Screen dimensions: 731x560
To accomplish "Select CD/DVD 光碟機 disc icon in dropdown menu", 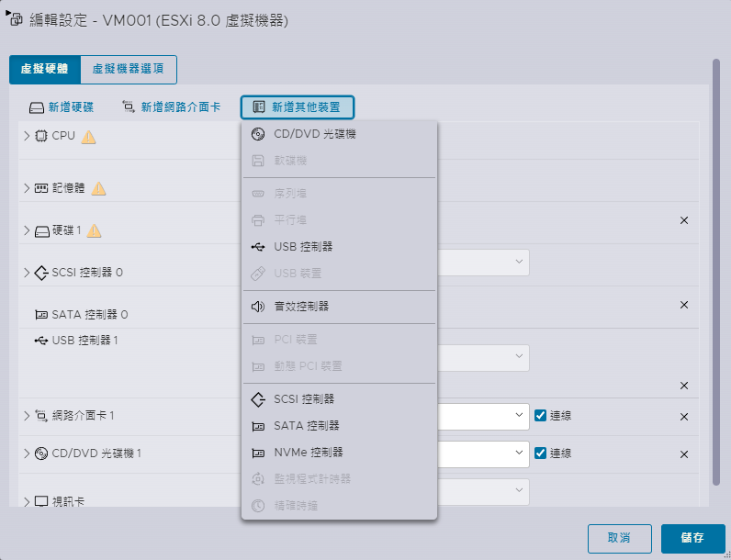I will tap(258, 134).
